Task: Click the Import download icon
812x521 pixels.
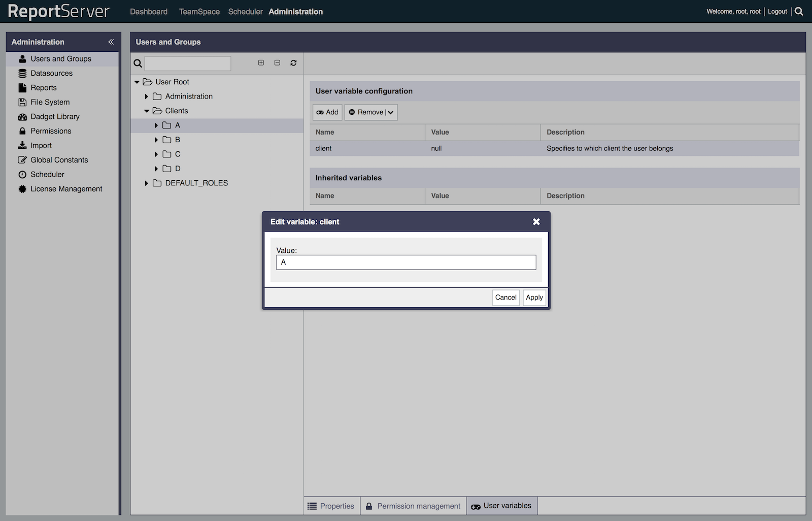Action: click(22, 145)
